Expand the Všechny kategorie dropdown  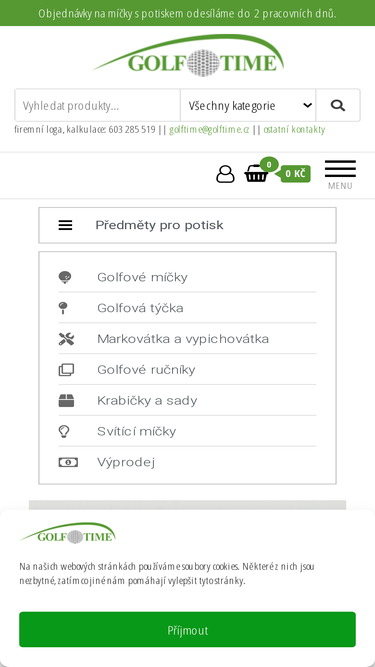click(x=248, y=105)
